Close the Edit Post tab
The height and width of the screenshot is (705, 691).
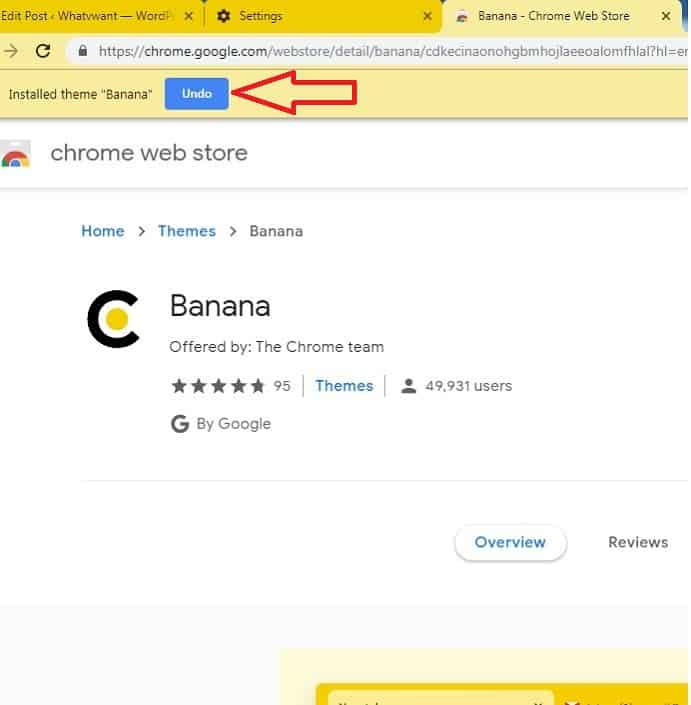coord(189,16)
